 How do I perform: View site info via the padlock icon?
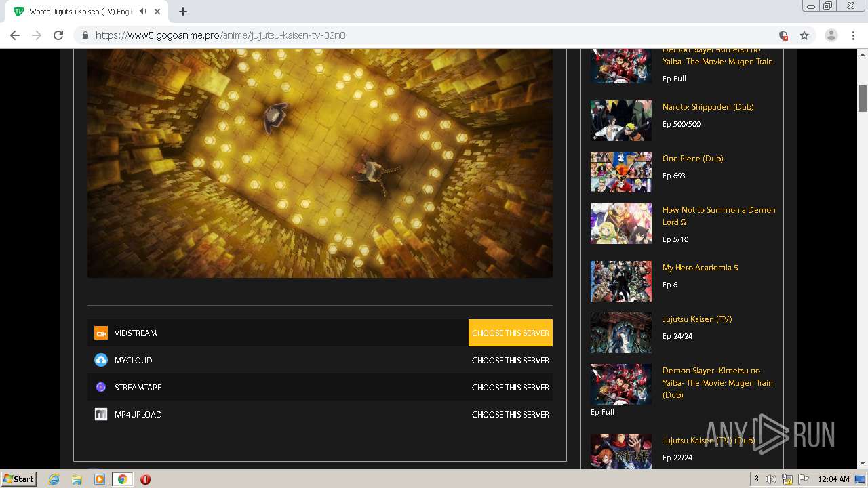[85, 35]
